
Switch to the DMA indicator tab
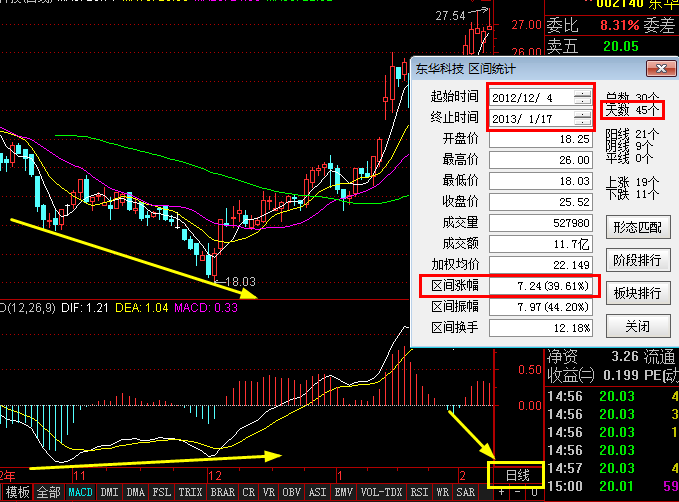[136, 492]
